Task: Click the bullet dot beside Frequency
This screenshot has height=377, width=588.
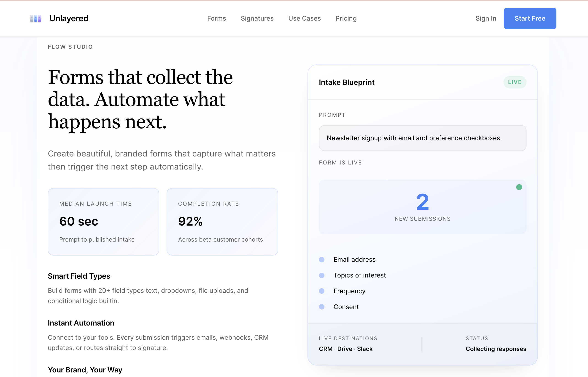Action: click(322, 291)
